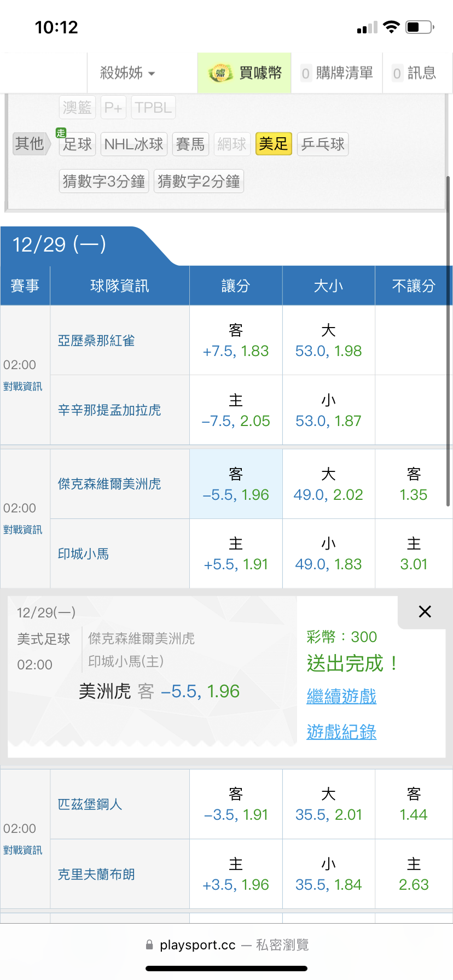Viewport: 453px width, 980px height.
Task: Open the 遊戲紀錄 link
Action: click(x=341, y=732)
